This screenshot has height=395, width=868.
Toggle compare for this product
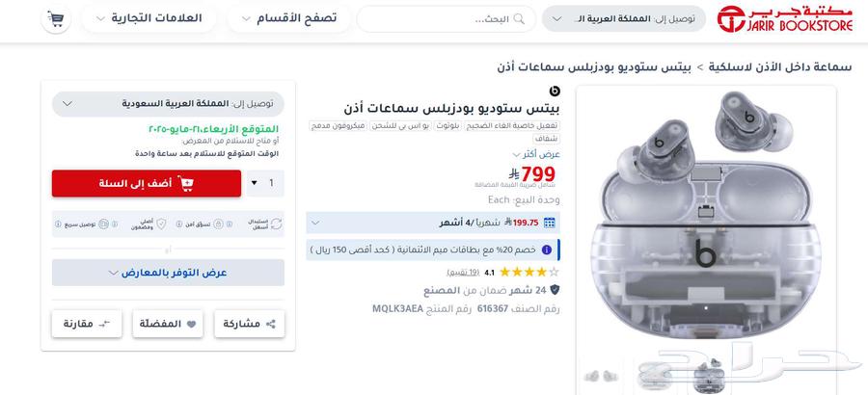tap(87, 324)
